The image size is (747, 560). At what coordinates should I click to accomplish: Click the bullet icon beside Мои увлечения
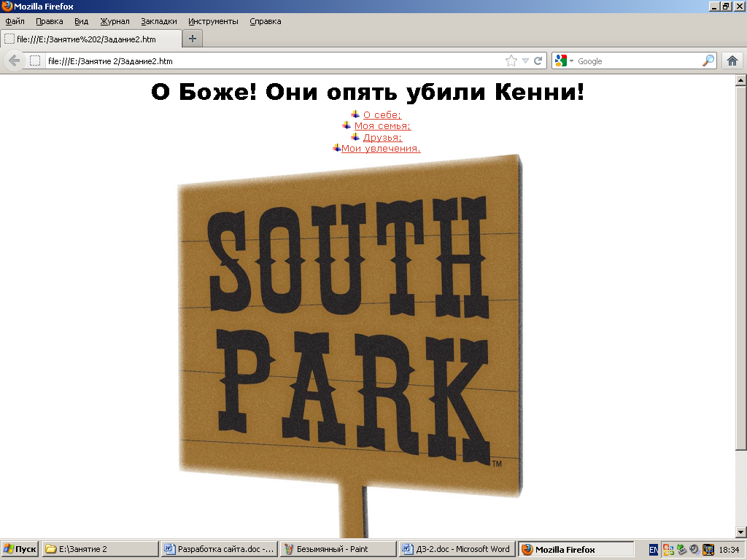(337, 148)
